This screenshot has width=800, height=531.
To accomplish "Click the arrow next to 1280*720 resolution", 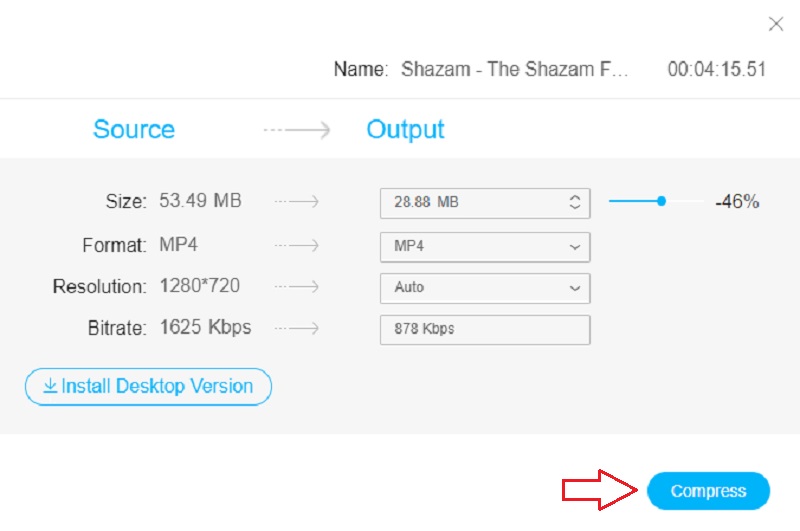I will click(296, 287).
